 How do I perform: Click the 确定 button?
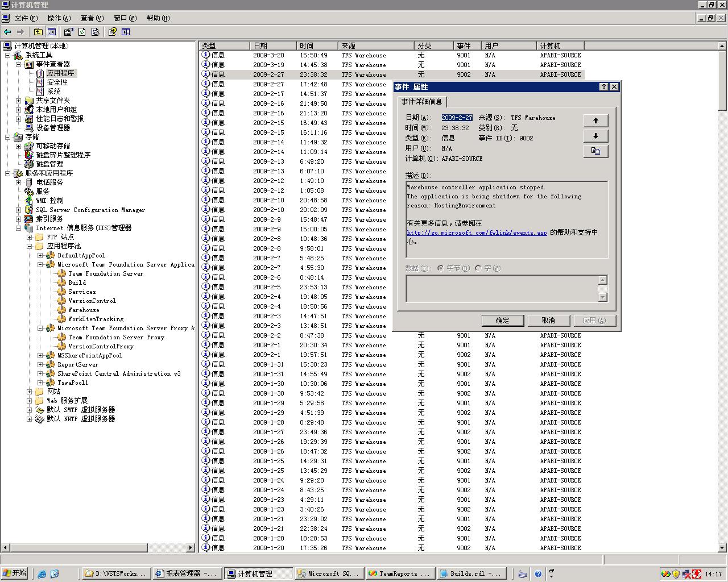click(503, 321)
